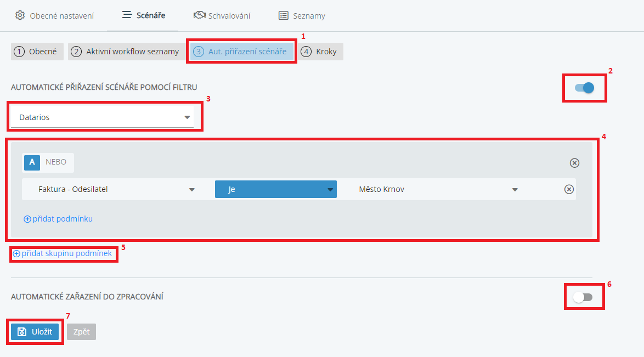Delete the Faktura - Odesilatel condition row
Screen dimensions: 644x357
(x=569, y=189)
